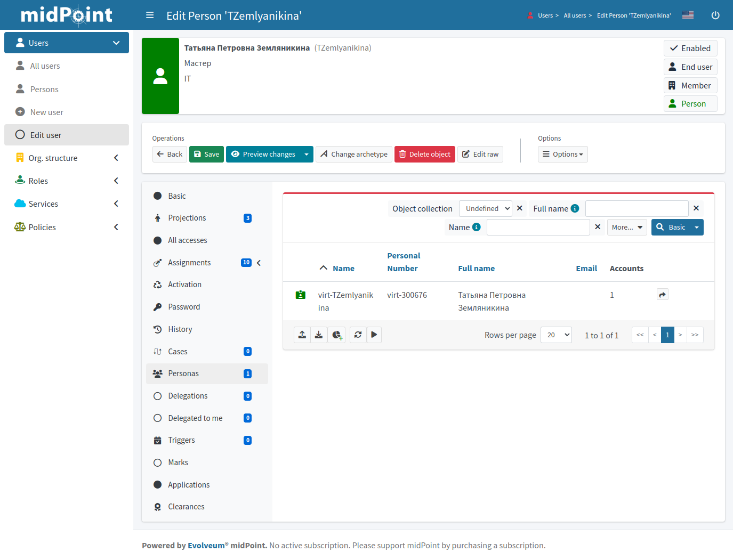This screenshot has height=560, width=733.
Task: Open the Cases tab
Action: pyautogui.click(x=207, y=352)
